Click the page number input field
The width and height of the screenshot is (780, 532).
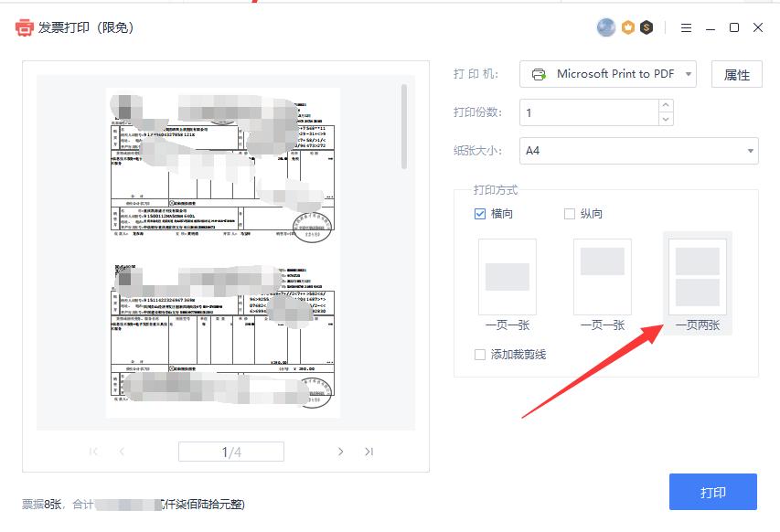(231, 451)
